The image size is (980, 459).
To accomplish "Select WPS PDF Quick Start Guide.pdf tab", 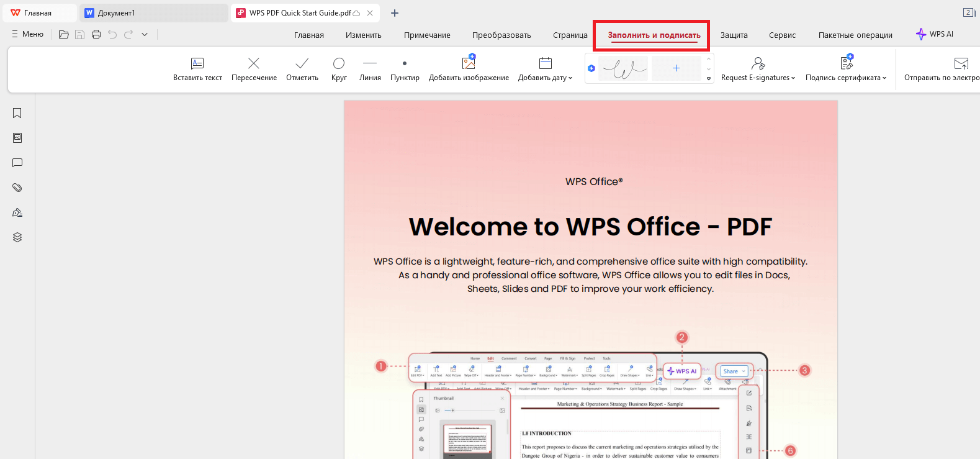I will pyautogui.click(x=300, y=13).
